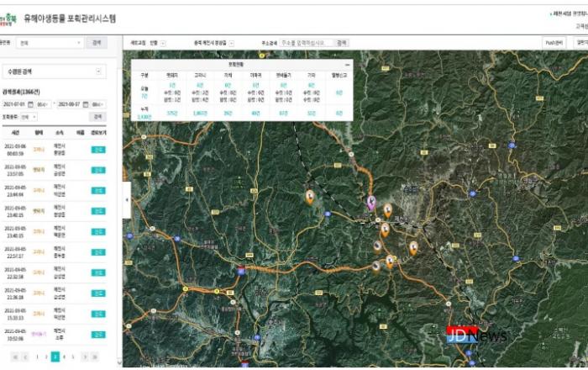Image resolution: width=588 pixels, height=370 pixels.
Task: Click the leftmost orange capture marker
Action: pos(310,196)
